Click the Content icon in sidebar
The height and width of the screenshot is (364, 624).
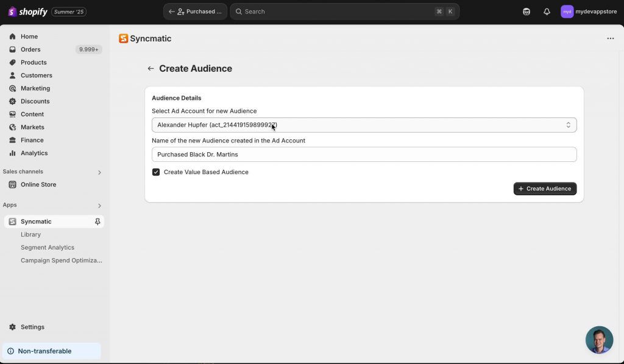(12, 114)
